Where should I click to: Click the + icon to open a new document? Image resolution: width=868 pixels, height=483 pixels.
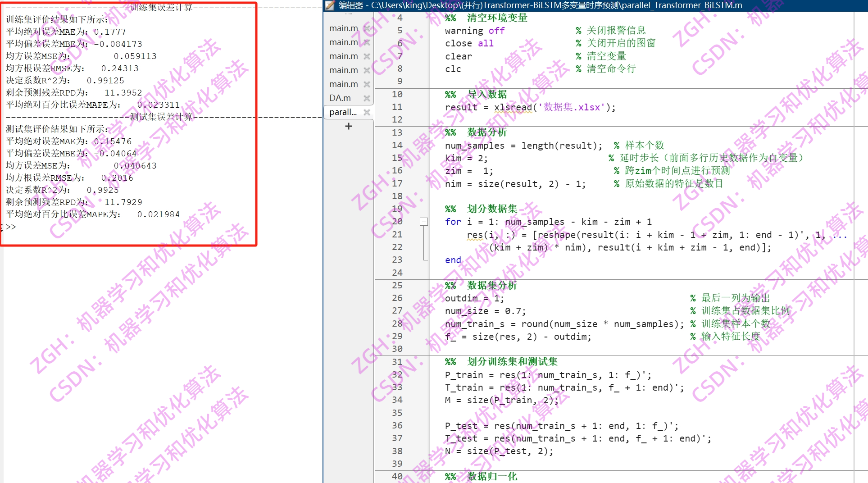point(348,126)
